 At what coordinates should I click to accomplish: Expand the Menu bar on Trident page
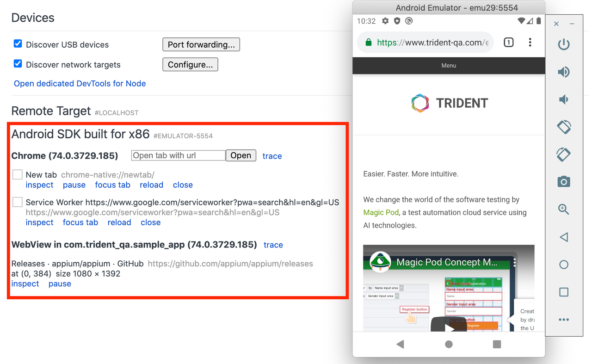[x=448, y=66]
